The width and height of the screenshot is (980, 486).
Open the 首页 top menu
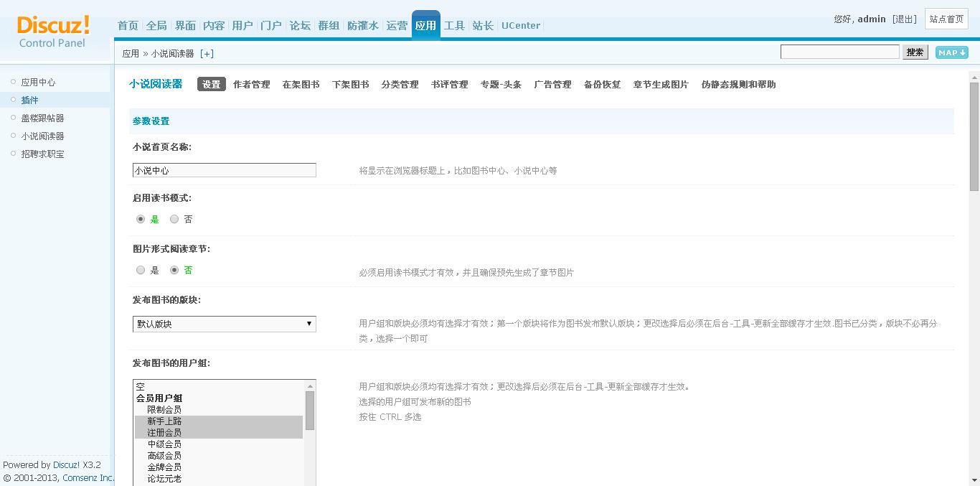128,25
